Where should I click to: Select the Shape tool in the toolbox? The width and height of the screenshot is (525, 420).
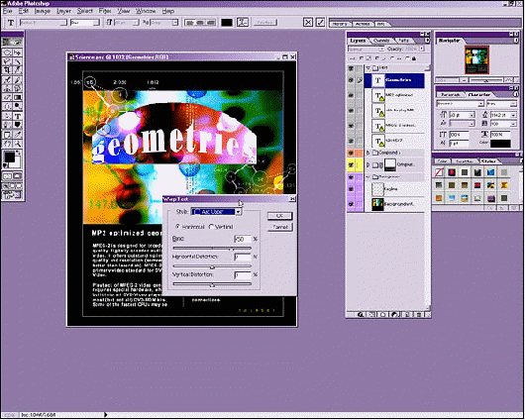pyautogui.click(x=18, y=125)
